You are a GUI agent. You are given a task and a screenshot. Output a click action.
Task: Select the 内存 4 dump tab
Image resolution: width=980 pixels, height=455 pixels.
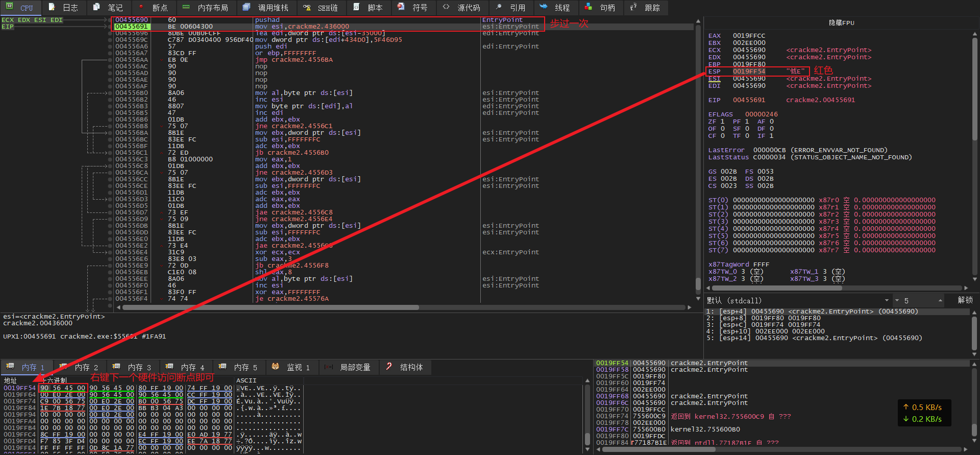186,367
